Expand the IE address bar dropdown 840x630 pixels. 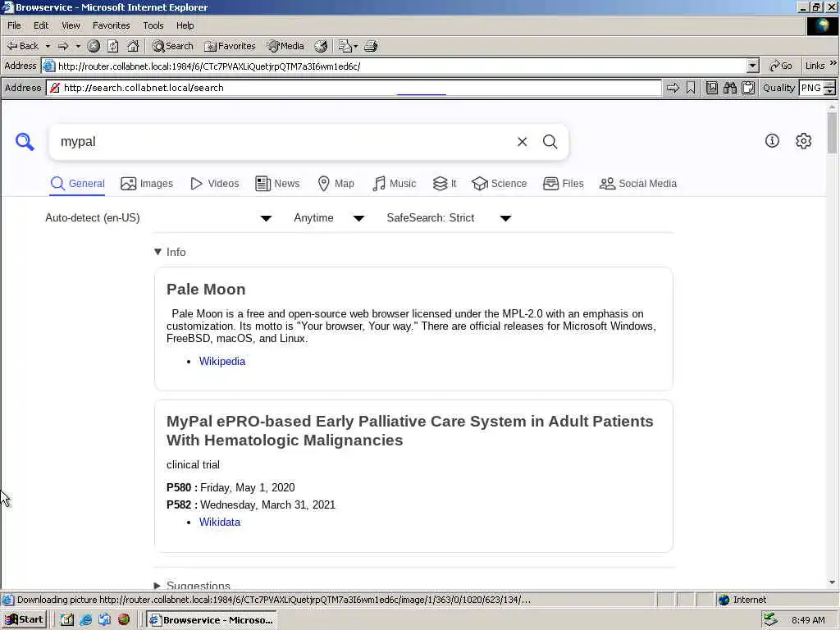[753, 66]
